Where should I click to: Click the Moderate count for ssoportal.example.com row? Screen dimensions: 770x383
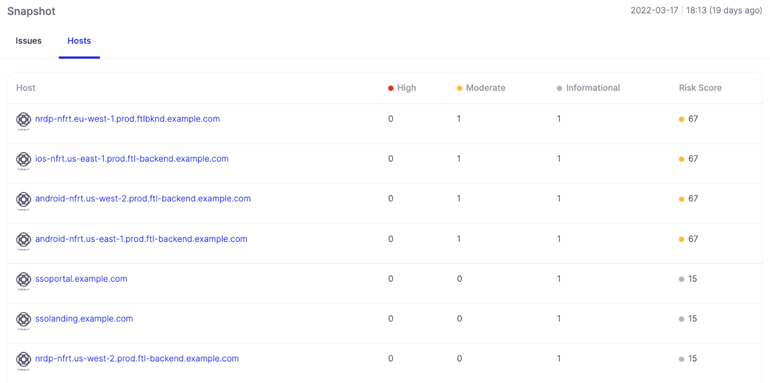(459, 279)
